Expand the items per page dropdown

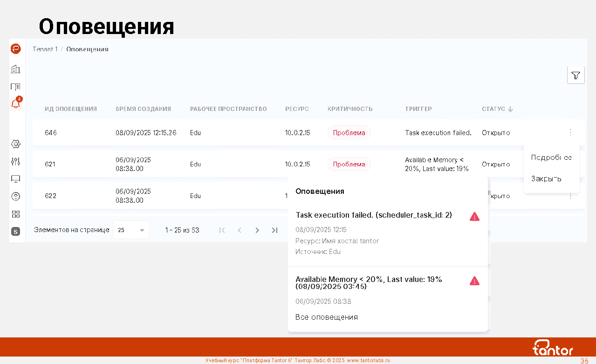pyautogui.click(x=131, y=230)
